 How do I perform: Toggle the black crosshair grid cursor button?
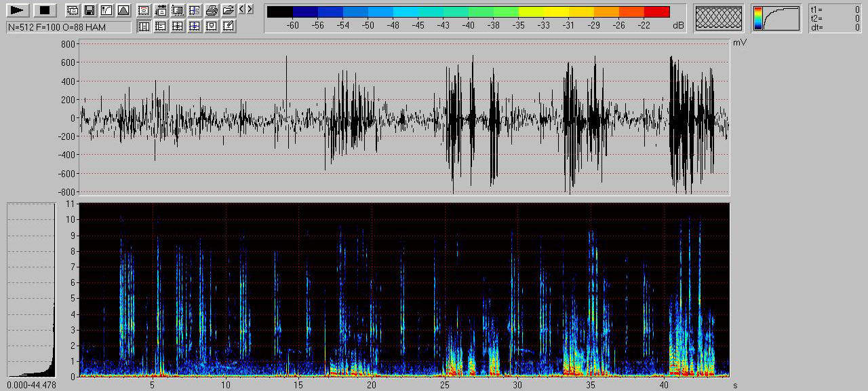pyautogui.click(x=178, y=26)
